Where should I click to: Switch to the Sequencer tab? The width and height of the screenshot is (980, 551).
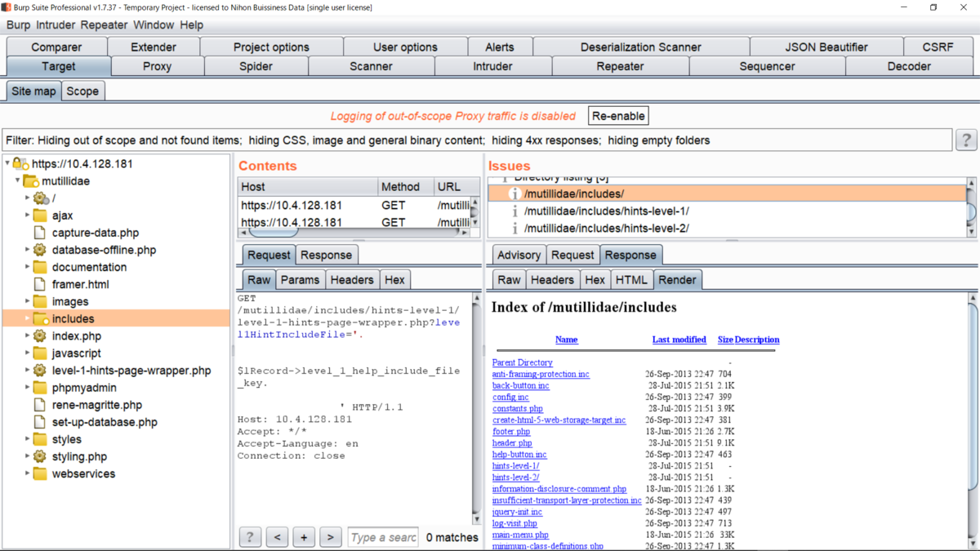(767, 66)
